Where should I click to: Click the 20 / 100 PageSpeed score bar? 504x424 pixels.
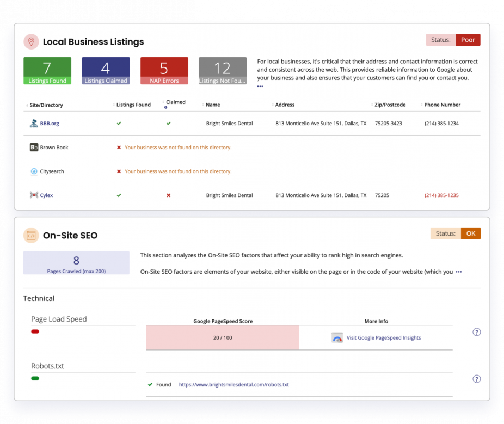223,338
